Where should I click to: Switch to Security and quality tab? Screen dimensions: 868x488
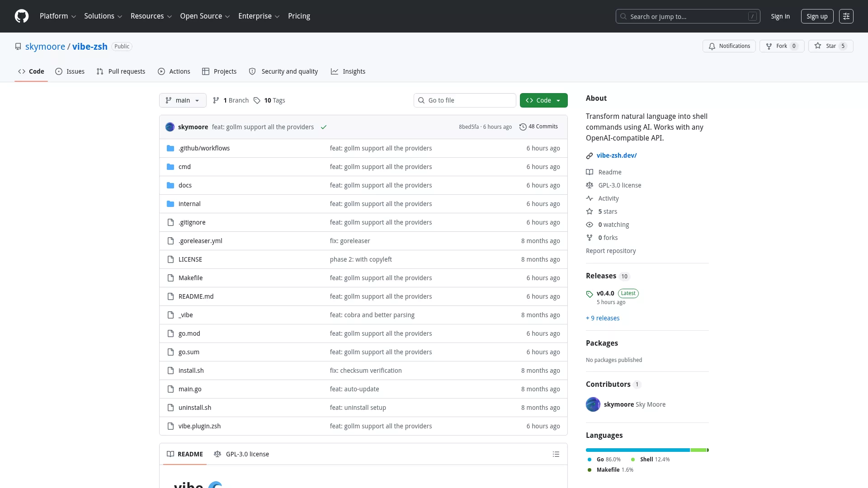[x=283, y=71]
